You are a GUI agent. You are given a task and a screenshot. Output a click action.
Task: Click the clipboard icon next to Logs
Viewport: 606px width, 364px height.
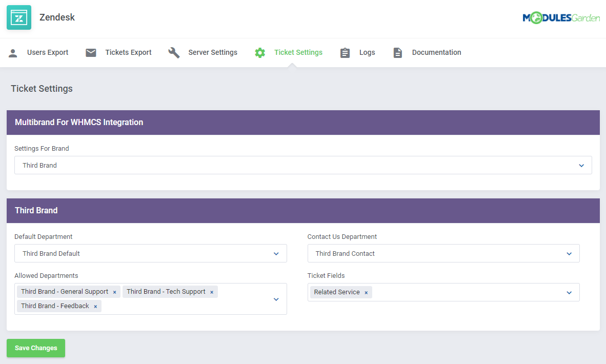345,52
